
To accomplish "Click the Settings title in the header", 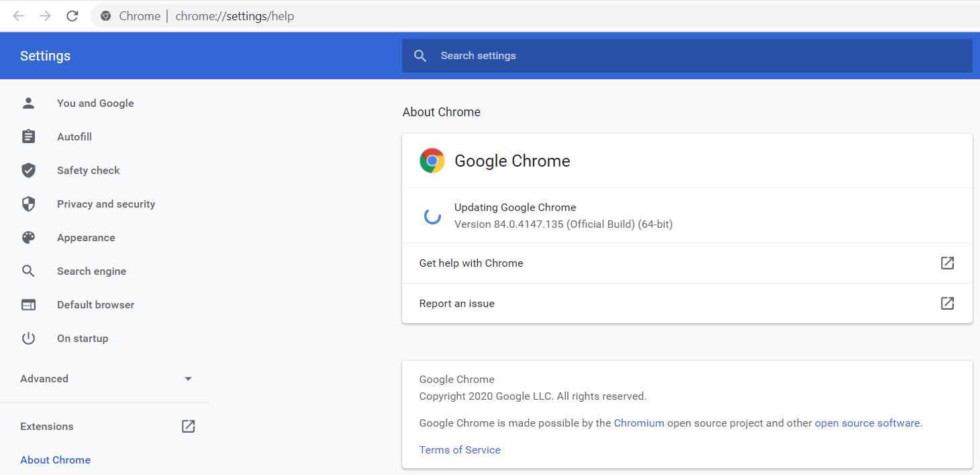I will (x=45, y=56).
